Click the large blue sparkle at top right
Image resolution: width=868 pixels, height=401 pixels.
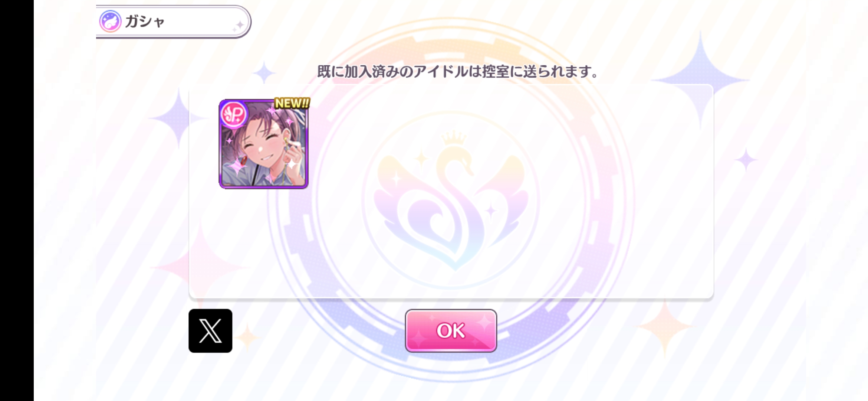(700, 80)
